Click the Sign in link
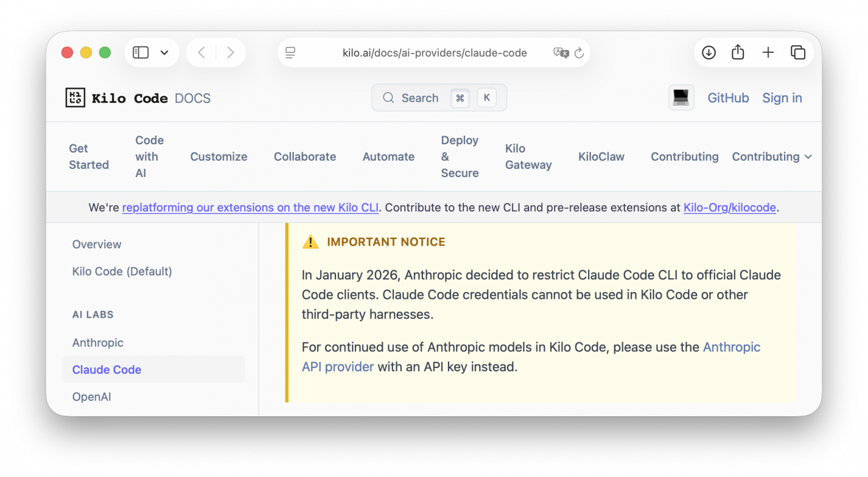The width and height of the screenshot is (868, 477). click(782, 98)
